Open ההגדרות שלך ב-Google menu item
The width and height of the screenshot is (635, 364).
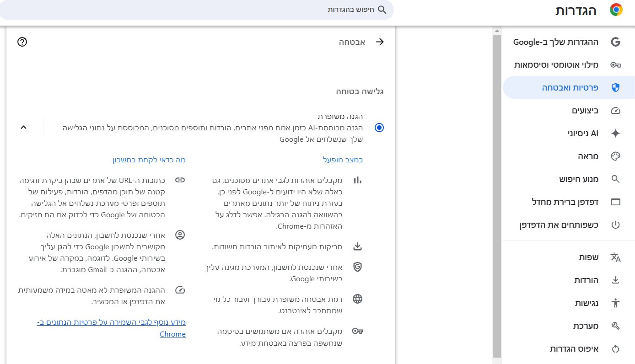point(569,42)
